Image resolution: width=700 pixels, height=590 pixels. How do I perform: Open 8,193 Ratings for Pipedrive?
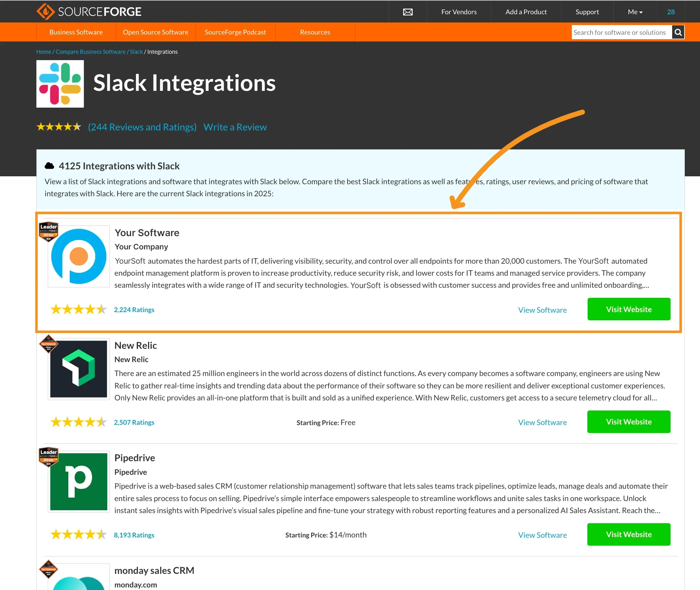pos(134,535)
